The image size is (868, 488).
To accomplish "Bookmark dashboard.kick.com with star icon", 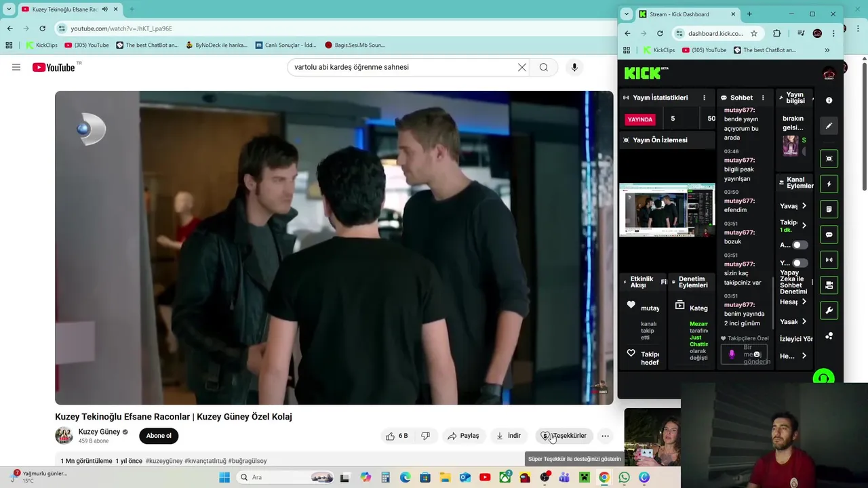I will 753,33.
